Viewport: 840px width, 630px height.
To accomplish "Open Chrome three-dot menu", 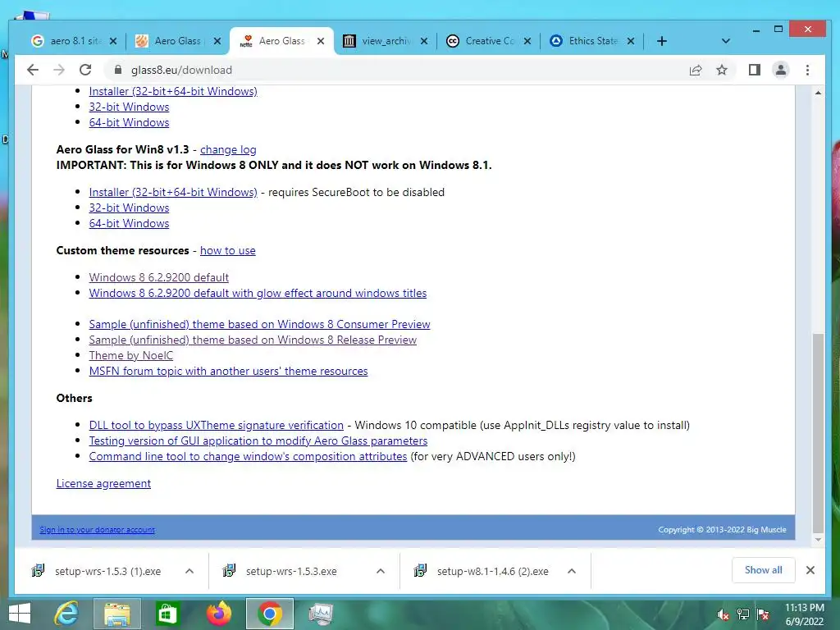I will tap(807, 70).
